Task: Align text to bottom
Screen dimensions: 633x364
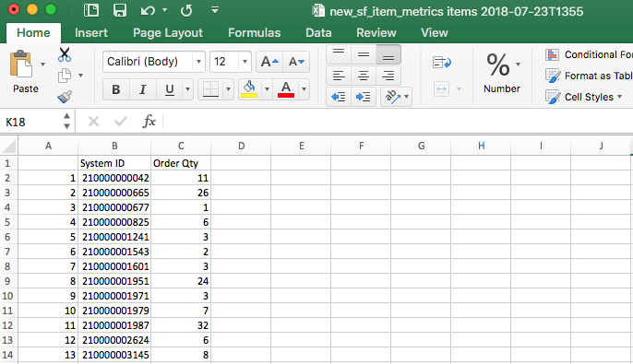Action: (x=388, y=54)
